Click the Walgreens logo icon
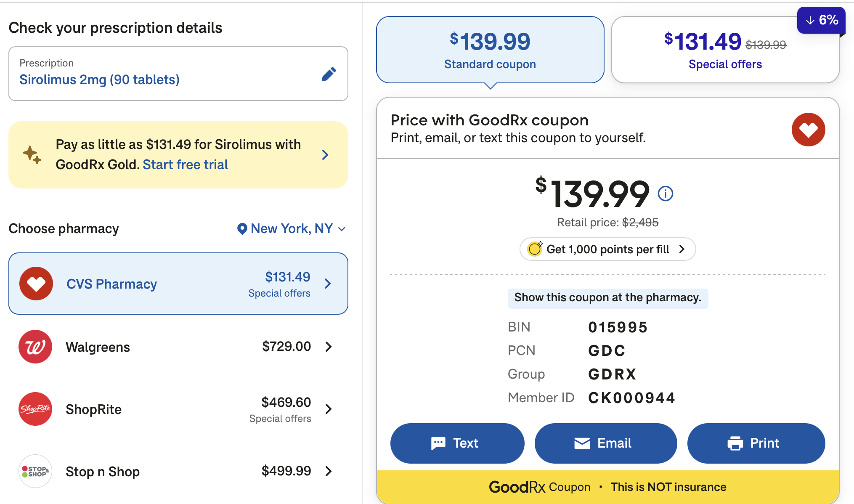The height and width of the screenshot is (504, 854). pos(35,347)
